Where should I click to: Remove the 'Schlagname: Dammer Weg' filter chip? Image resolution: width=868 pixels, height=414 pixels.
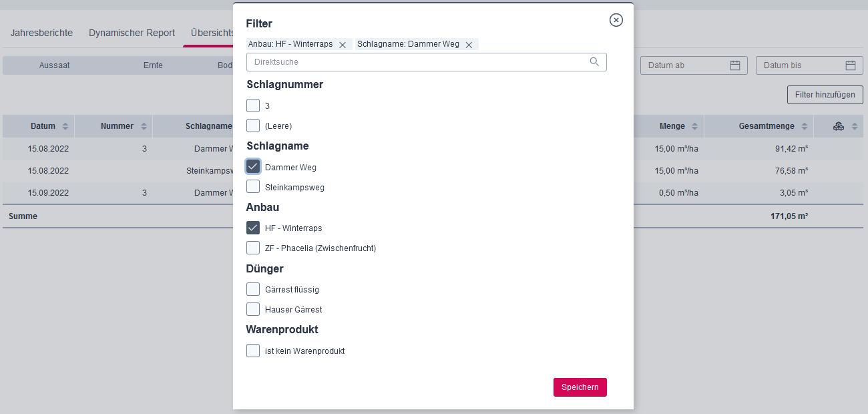pyautogui.click(x=469, y=45)
